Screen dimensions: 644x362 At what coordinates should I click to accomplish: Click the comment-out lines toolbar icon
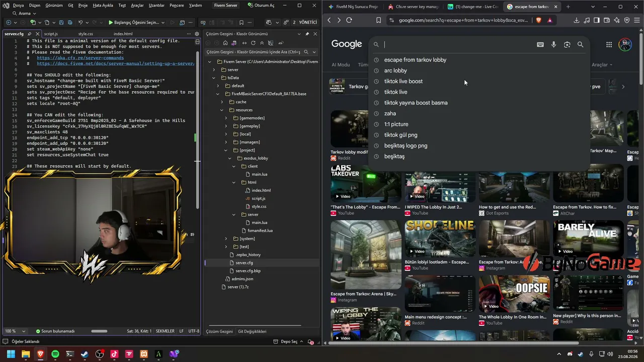(222, 23)
